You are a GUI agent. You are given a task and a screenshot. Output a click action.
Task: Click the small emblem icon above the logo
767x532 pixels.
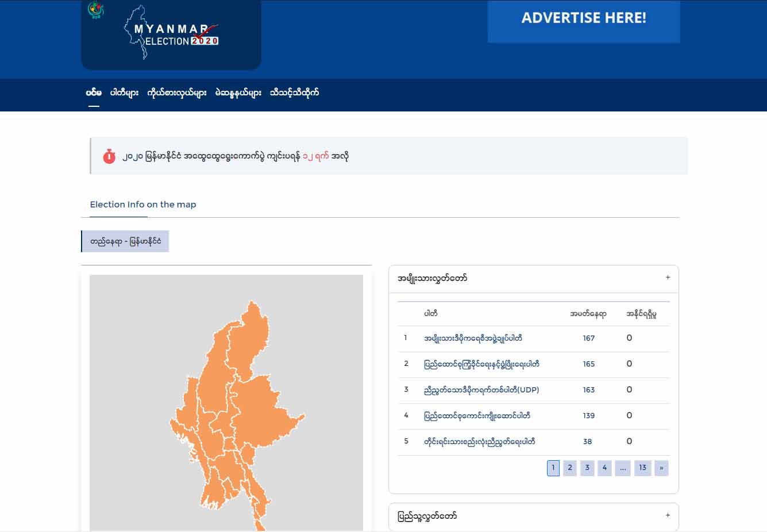click(96, 10)
